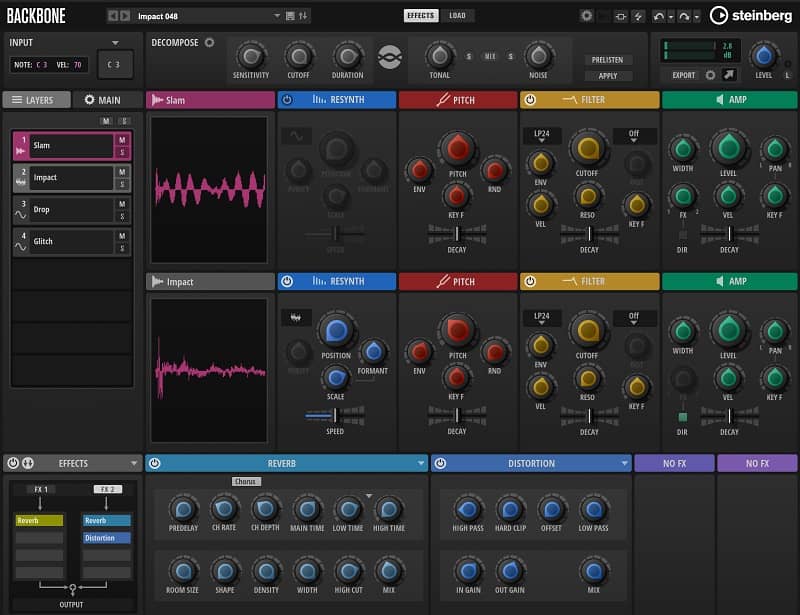Switch to the Layers tab

click(37, 100)
